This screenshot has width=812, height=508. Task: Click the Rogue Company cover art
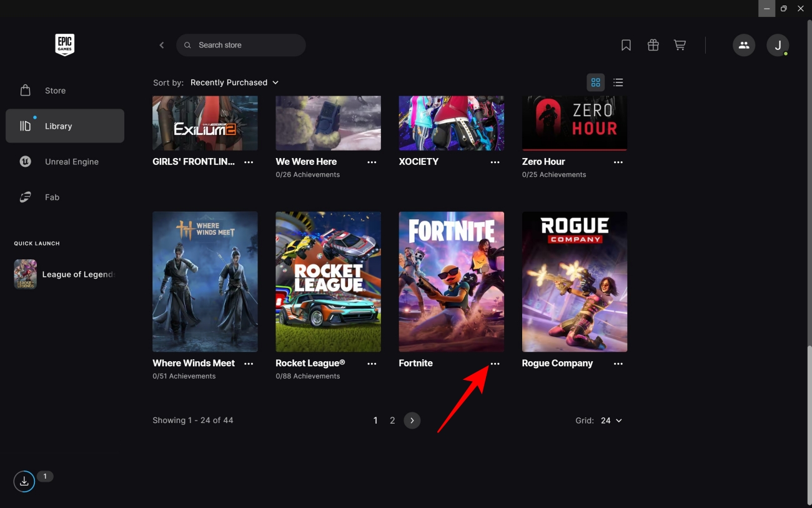coord(575,282)
